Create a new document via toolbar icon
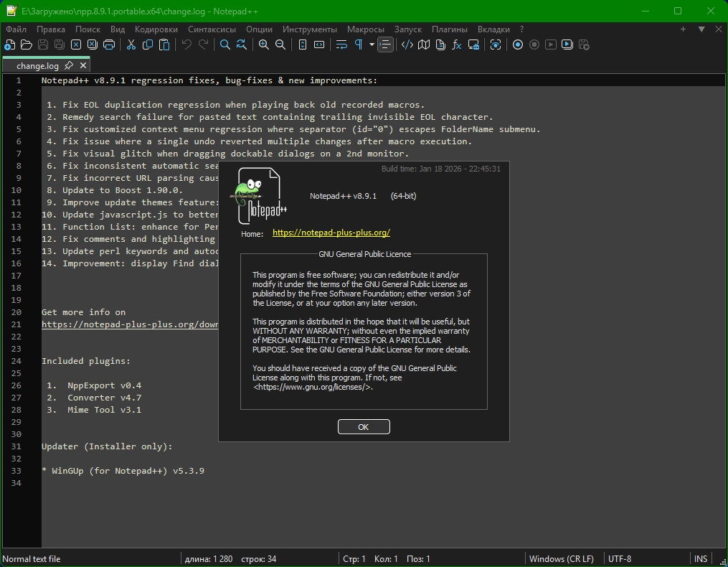This screenshot has height=567, width=728. click(9, 44)
